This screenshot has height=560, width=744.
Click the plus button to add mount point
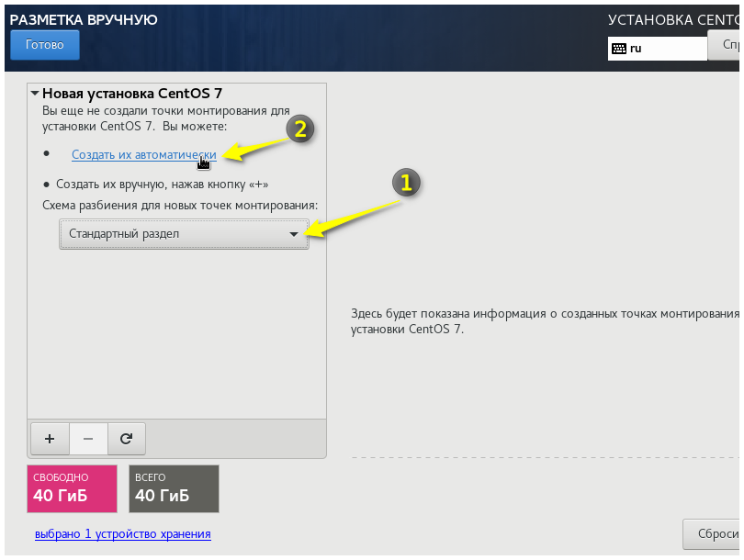(x=50, y=439)
